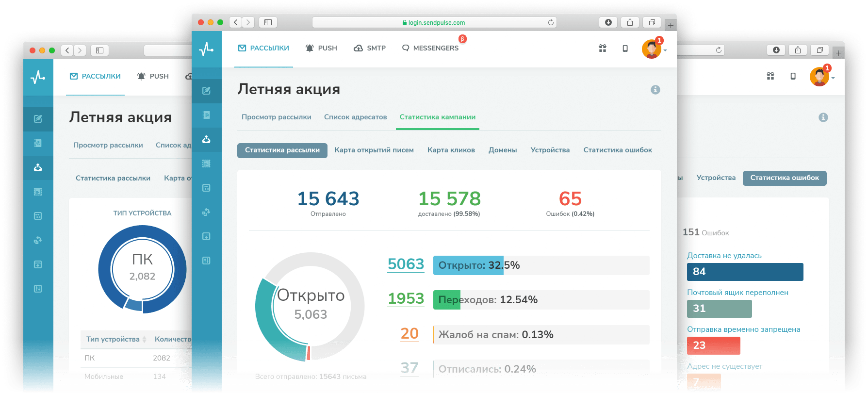Open PUSH tab in front window

321,48
